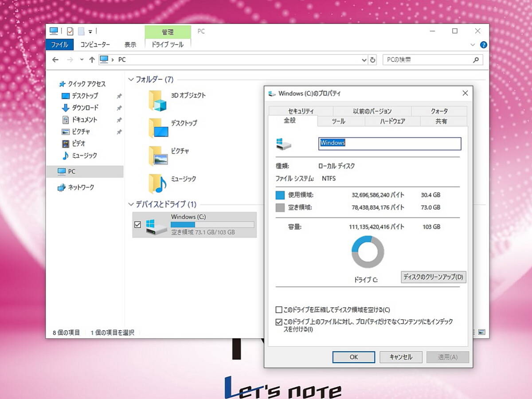532x399 pixels.
Task: Click the PC icon in address bar
Action: coord(104,59)
